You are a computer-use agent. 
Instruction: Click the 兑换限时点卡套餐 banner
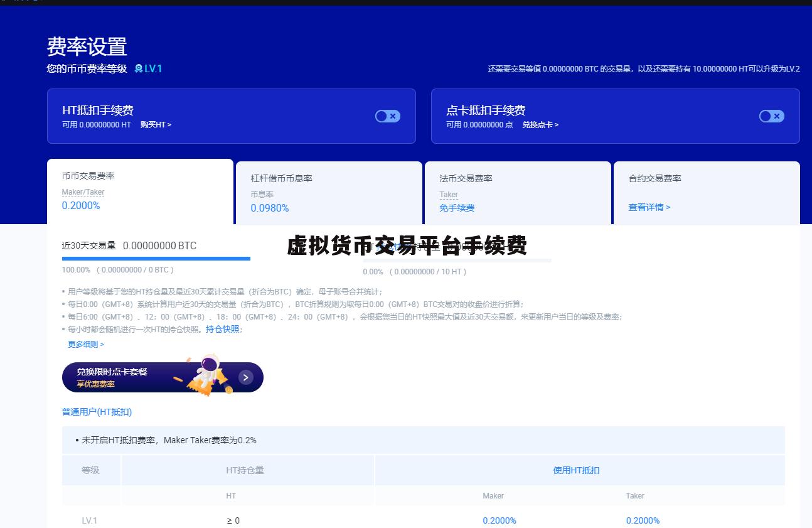click(126, 377)
